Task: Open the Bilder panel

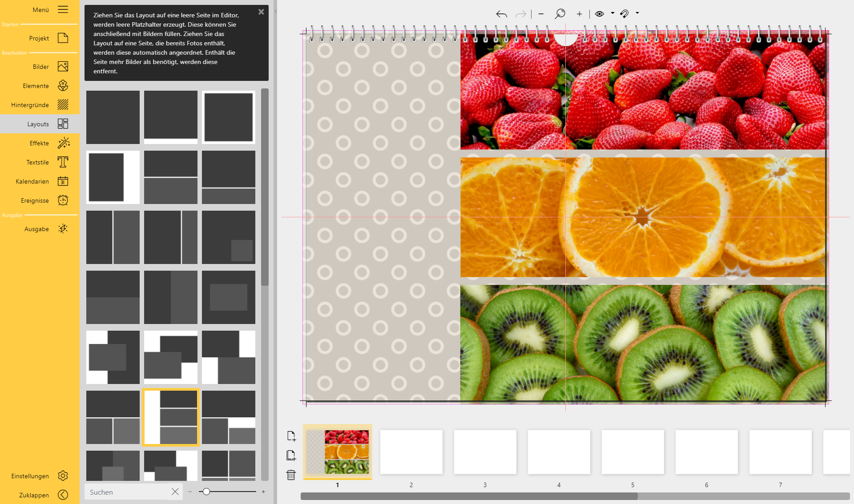Action: point(40,66)
